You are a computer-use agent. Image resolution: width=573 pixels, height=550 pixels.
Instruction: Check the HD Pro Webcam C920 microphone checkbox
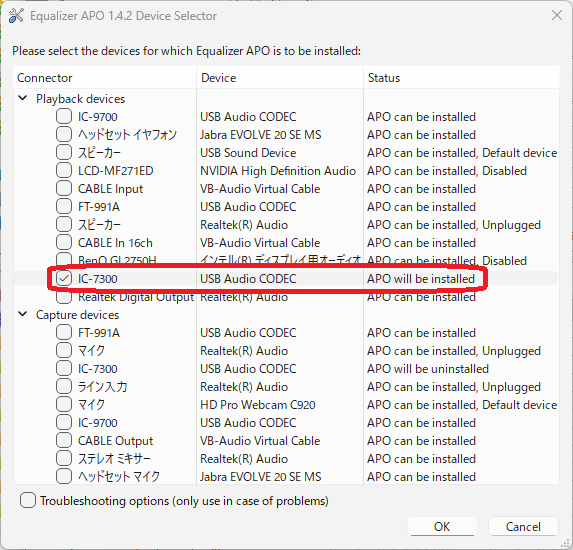click(64, 405)
